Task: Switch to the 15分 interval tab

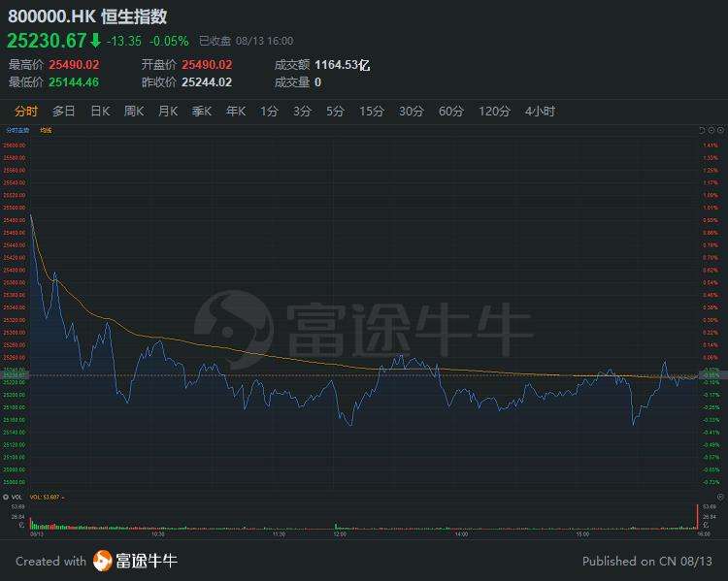Action: [x=372, y=112]
